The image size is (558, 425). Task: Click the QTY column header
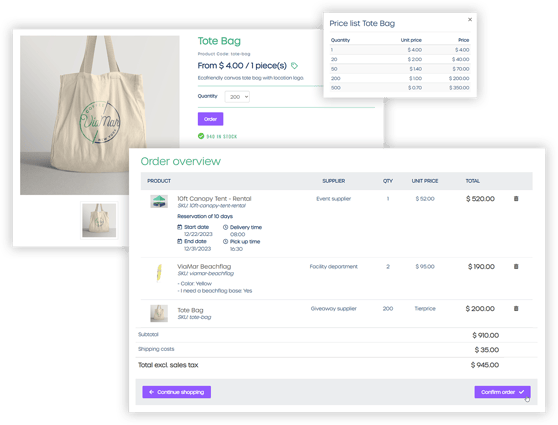click(x=388, y=181)
